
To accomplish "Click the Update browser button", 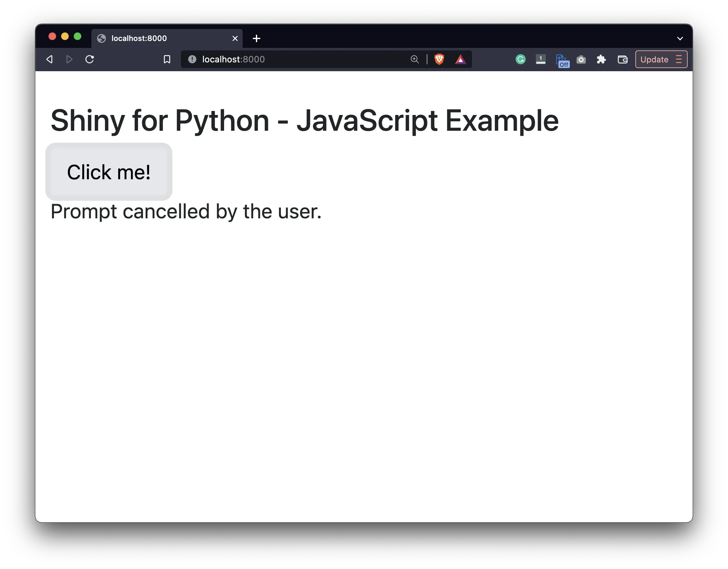I will (x=654, y=59).
